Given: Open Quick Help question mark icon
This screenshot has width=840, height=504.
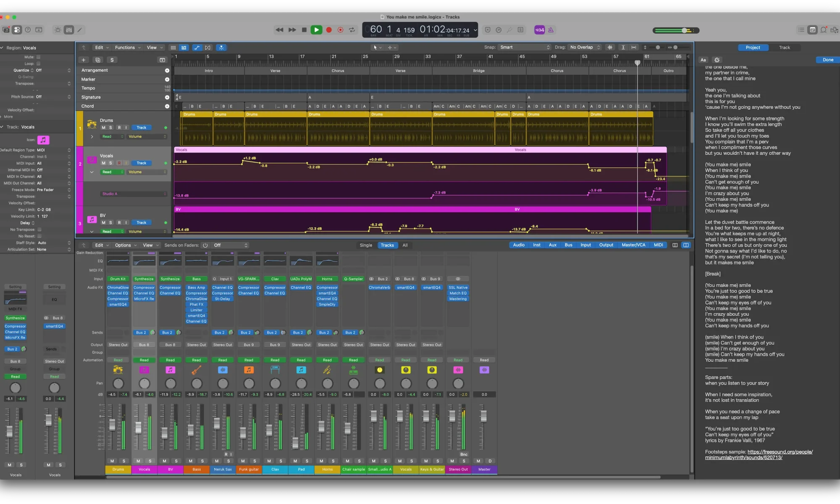Looking at the screenshot, I should [x=28, y=30].
